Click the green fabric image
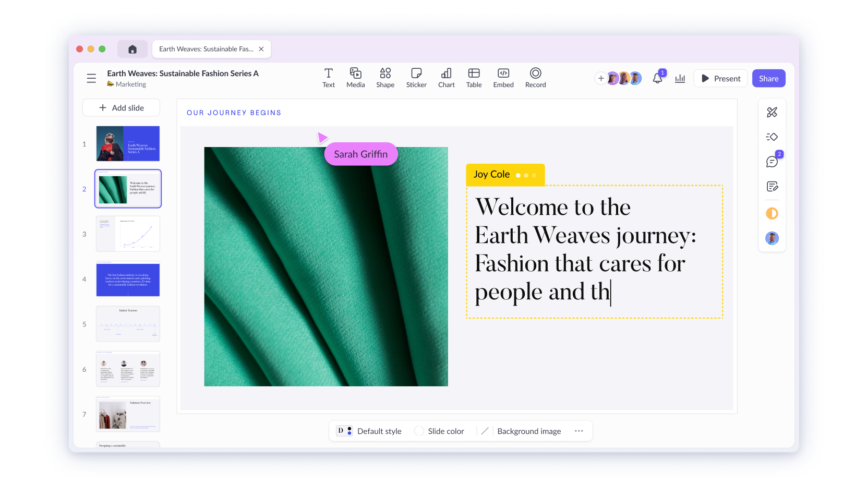 click(x=326, y=266)
